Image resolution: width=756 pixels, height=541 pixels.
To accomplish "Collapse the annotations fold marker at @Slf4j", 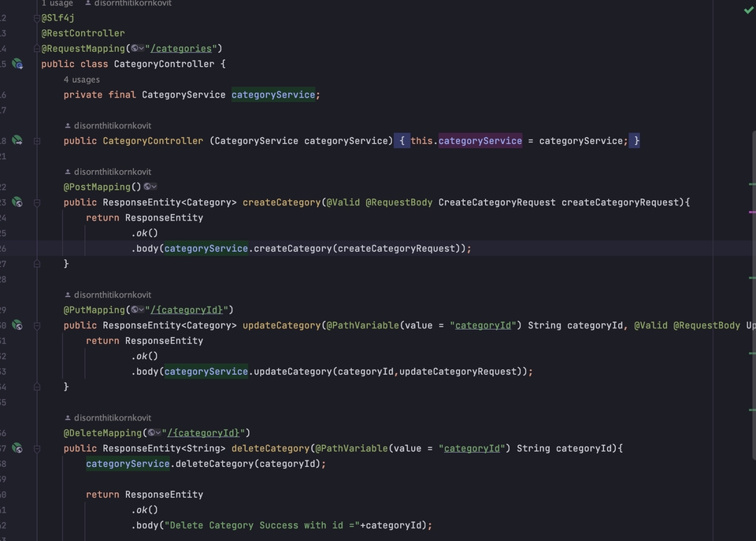I will [37, 18].
